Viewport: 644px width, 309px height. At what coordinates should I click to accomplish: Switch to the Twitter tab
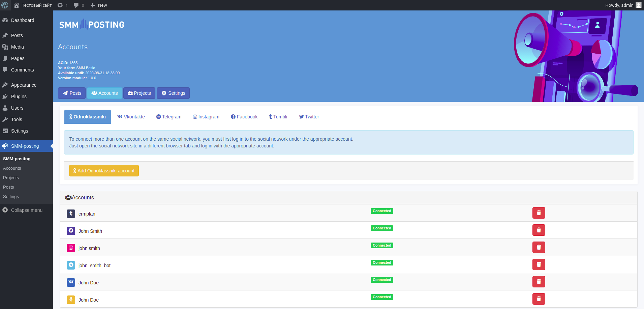pyautogui.click(x=309, y=117)
